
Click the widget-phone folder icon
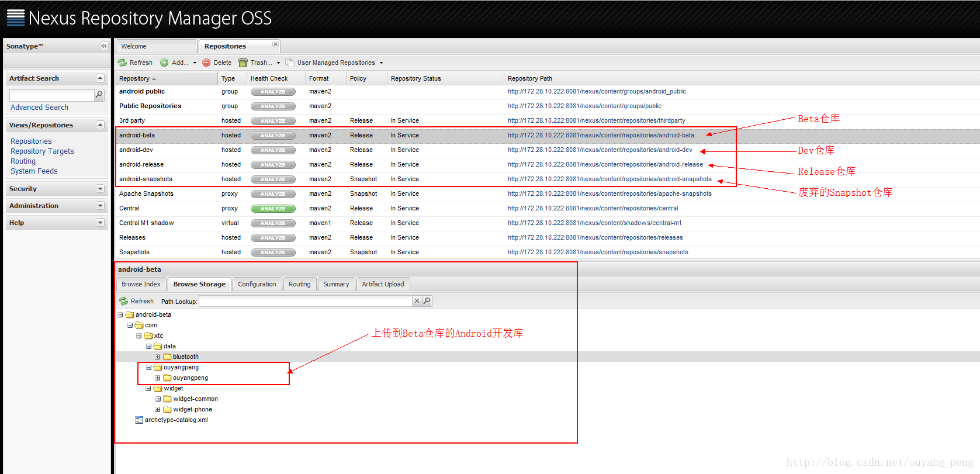pyautogui.click(x=167, y=409)
